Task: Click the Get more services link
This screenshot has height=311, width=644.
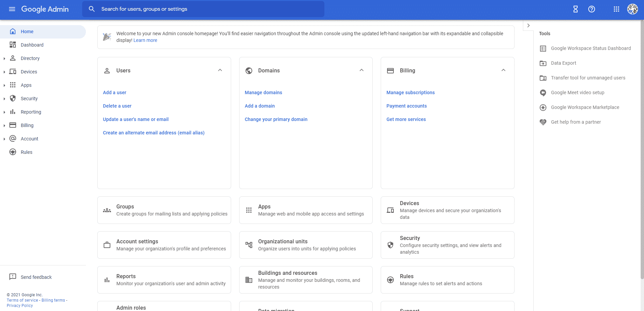Action: (x=406, y=119)
